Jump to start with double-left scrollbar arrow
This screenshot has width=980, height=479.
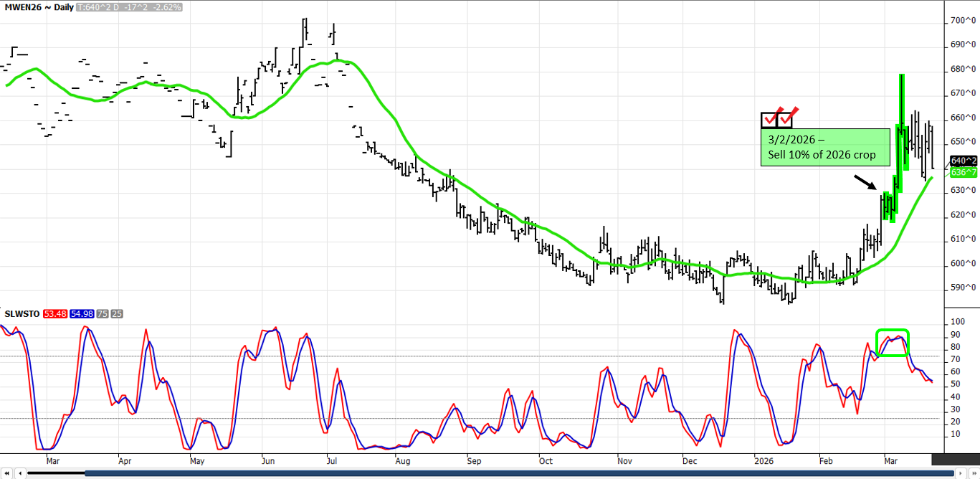[8, 473]
